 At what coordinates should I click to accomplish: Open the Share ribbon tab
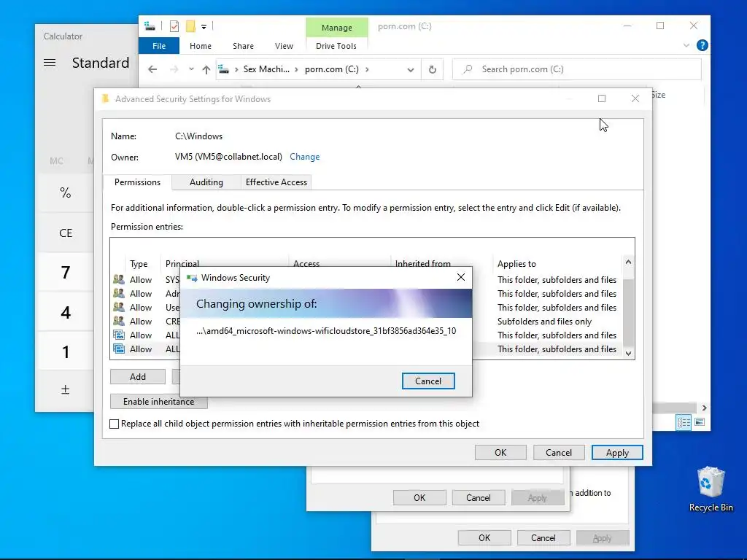point(243,46)
